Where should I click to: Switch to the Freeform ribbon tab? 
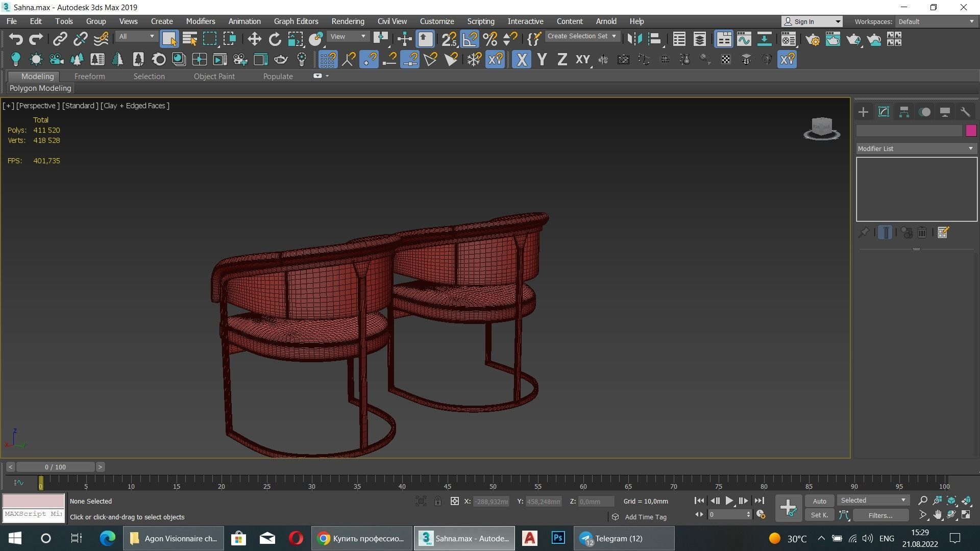tap(89, 77)
